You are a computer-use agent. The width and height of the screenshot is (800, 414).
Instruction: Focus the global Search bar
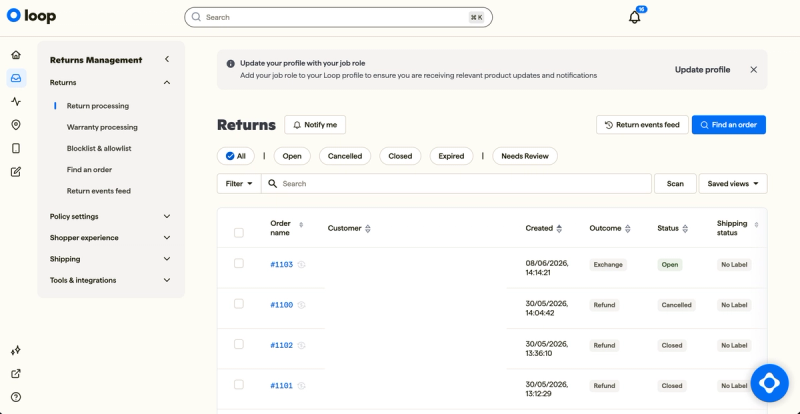click(338, 17)
